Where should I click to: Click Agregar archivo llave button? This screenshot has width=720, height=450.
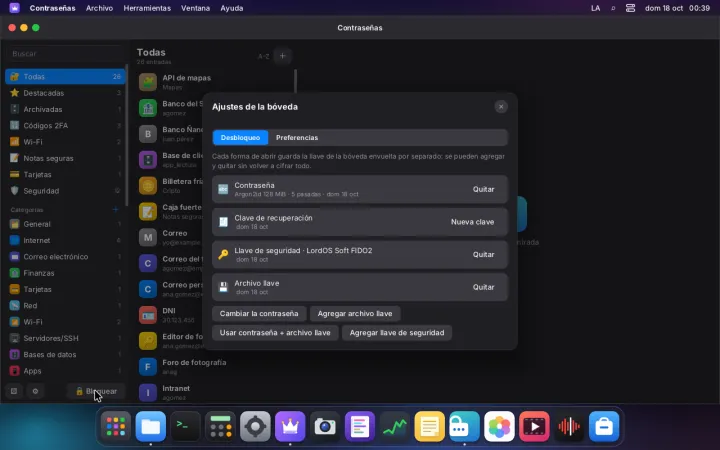pyautogui.click(x=355, y=314)
